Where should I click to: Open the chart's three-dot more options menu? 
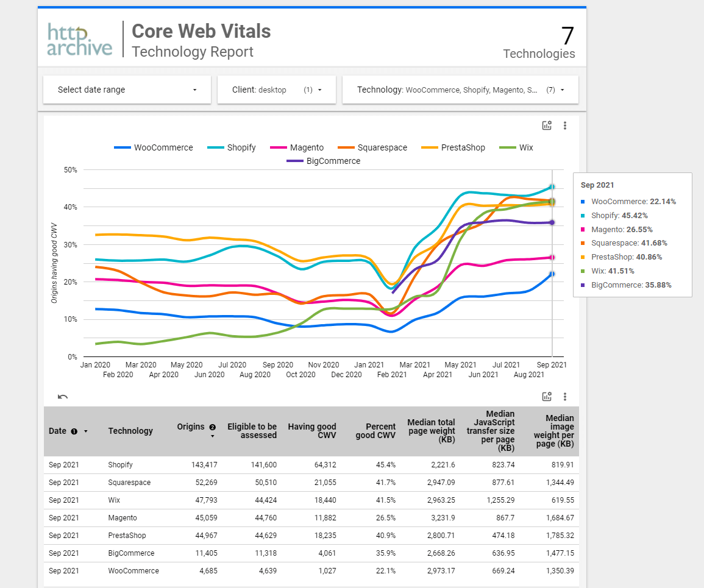(565, 126)
